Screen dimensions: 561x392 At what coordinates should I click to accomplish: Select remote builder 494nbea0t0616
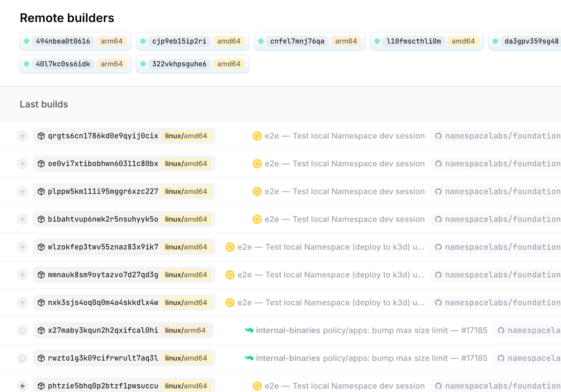click(75, 41)
